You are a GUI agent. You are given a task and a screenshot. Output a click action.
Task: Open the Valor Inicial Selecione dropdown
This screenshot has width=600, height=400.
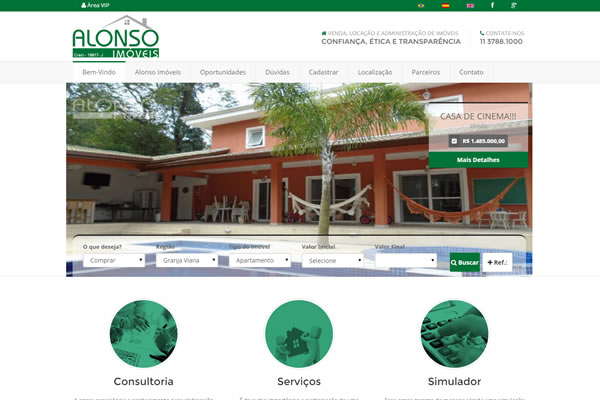(332, 260)
